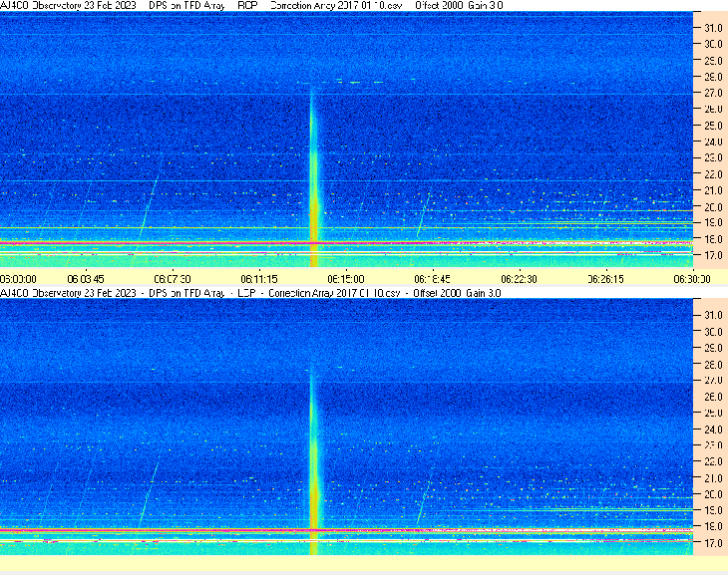Click the LCP spectrogram title text

250,293
